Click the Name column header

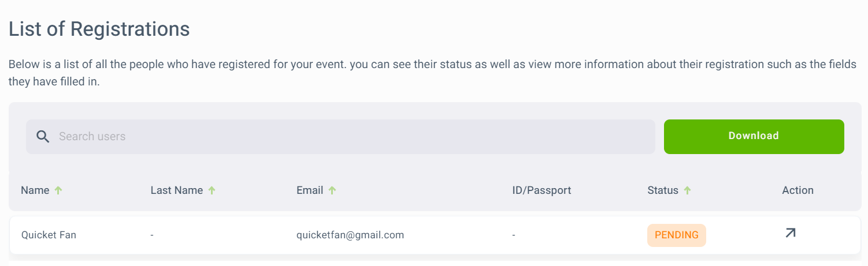pos(35,190)
